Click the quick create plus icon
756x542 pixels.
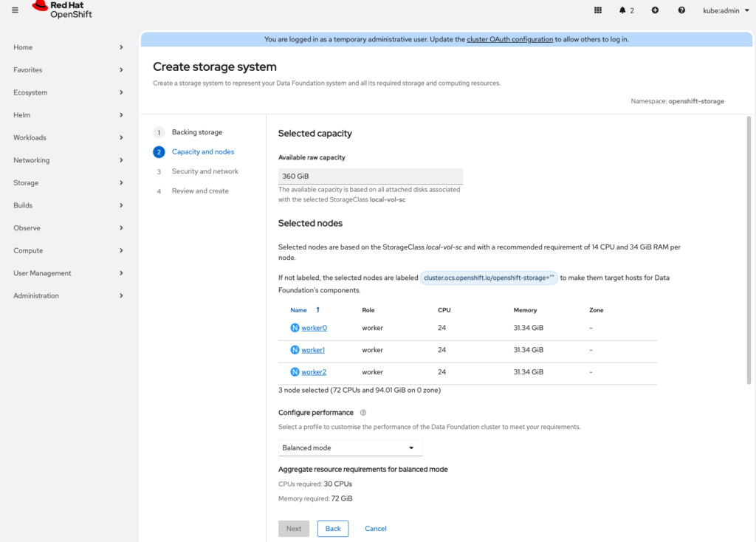click(x=655, y=10)
